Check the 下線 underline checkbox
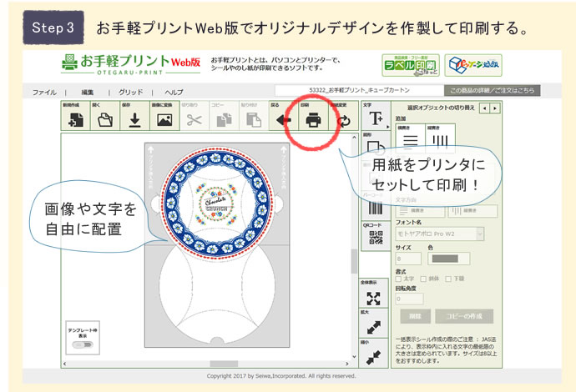The image size is (576, 392). click(x=448, y=279)
